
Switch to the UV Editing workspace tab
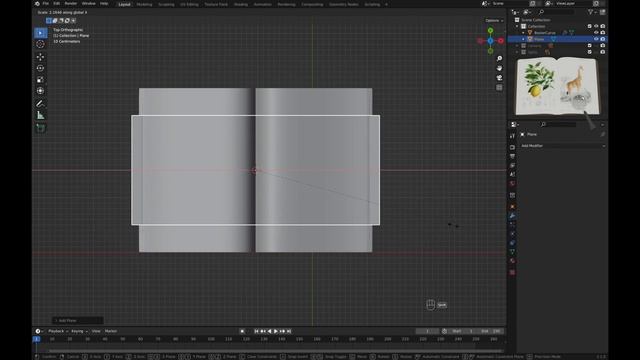click(189, 4)
